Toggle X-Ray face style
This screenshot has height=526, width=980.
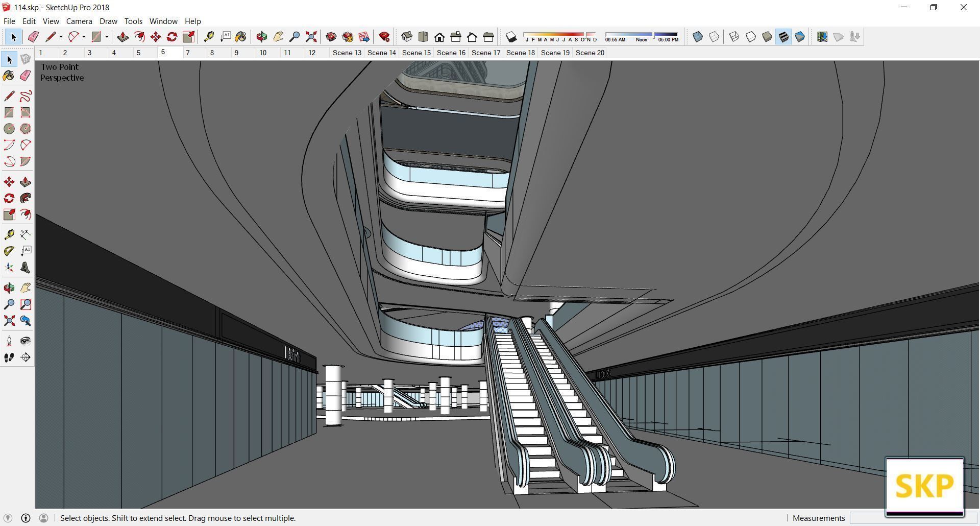[x=698, y=37]
